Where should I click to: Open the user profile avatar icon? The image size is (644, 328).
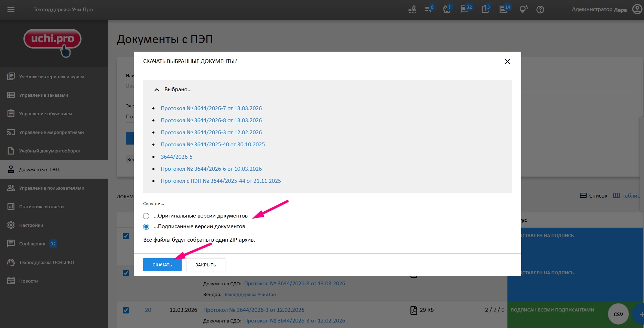pyautogui.click(x=637, y=9)
